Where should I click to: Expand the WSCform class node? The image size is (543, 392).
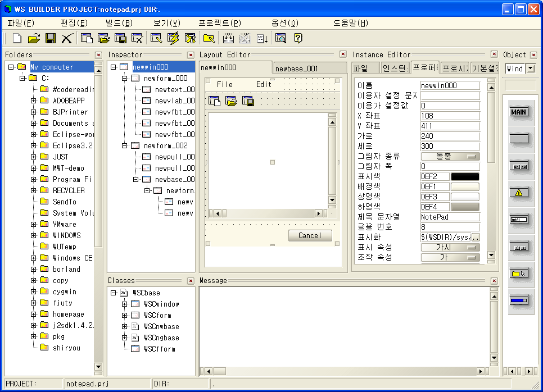125,315
